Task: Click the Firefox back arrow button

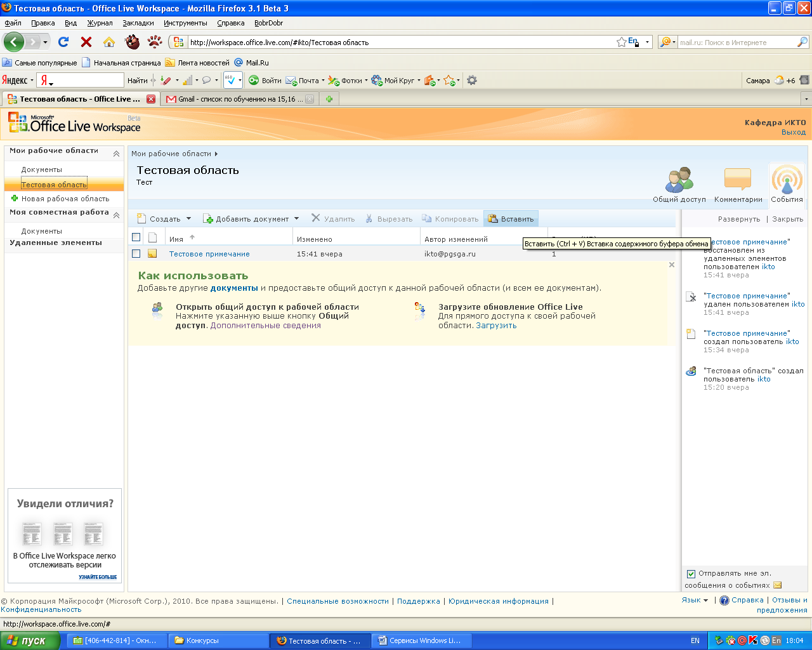Action: [14, 42]
